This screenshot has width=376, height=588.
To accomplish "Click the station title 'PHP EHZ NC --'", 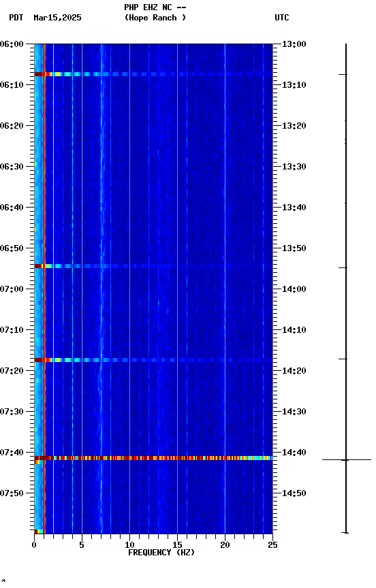I will click(x=155, y=7).
